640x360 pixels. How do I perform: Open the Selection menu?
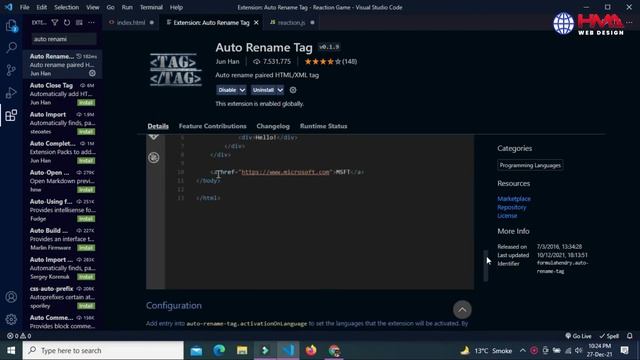[x=67, y=7]
